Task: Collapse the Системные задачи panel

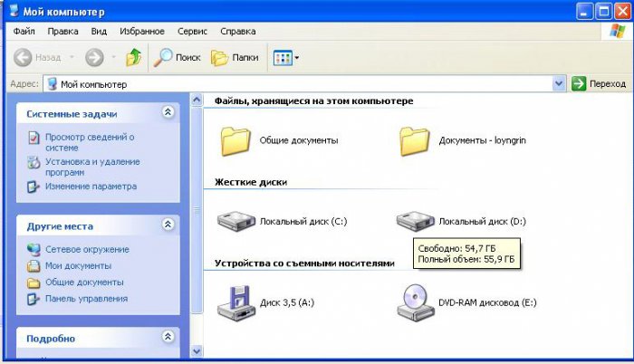Action: pos(168,112)
